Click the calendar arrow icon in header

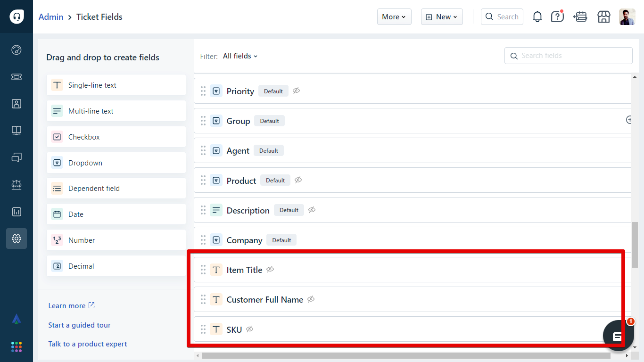tap(580, 17)
